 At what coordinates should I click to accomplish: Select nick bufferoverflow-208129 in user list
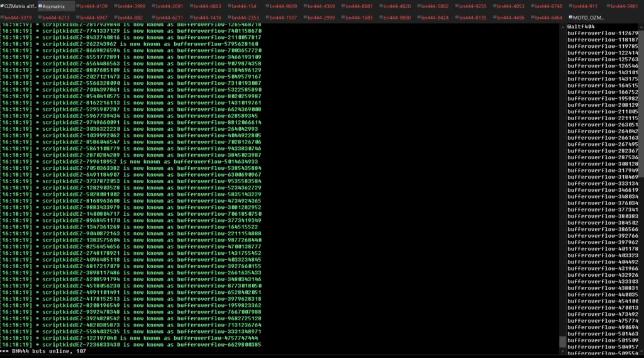[602, 105]
